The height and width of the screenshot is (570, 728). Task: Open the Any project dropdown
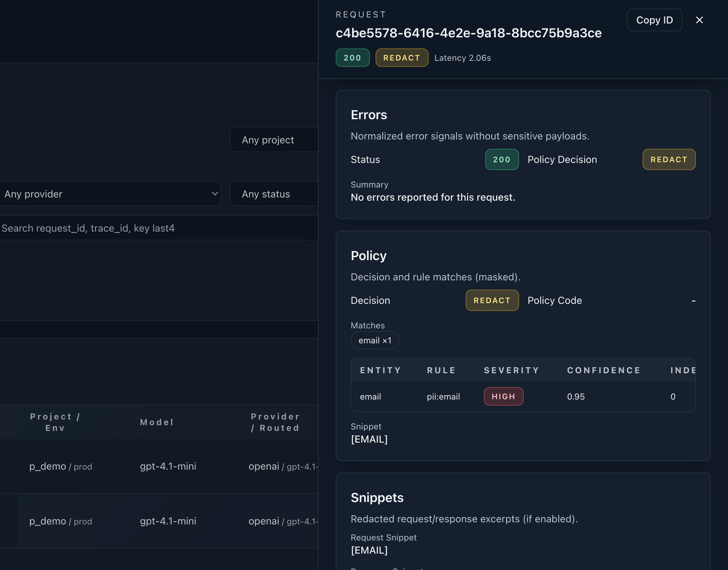274,139
